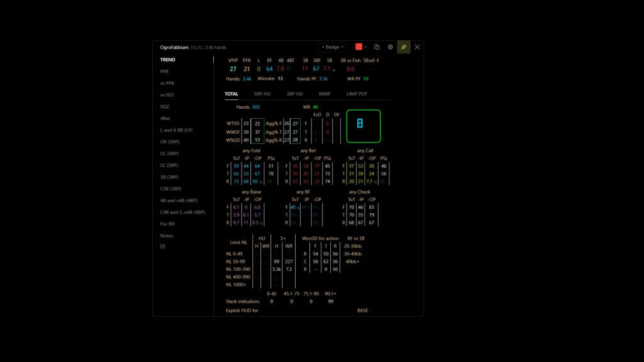Viewport: 644px width, 362px height.
Task: Open the 4Bet sidebar section
Action: [x=166, y=118]
